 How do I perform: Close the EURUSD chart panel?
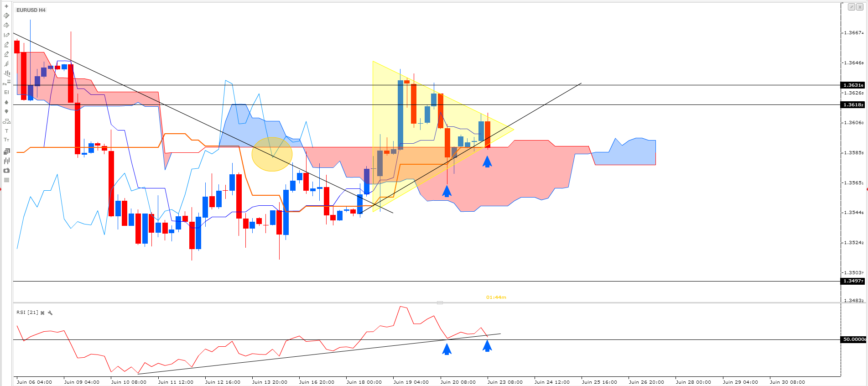(x=860, y=7)
